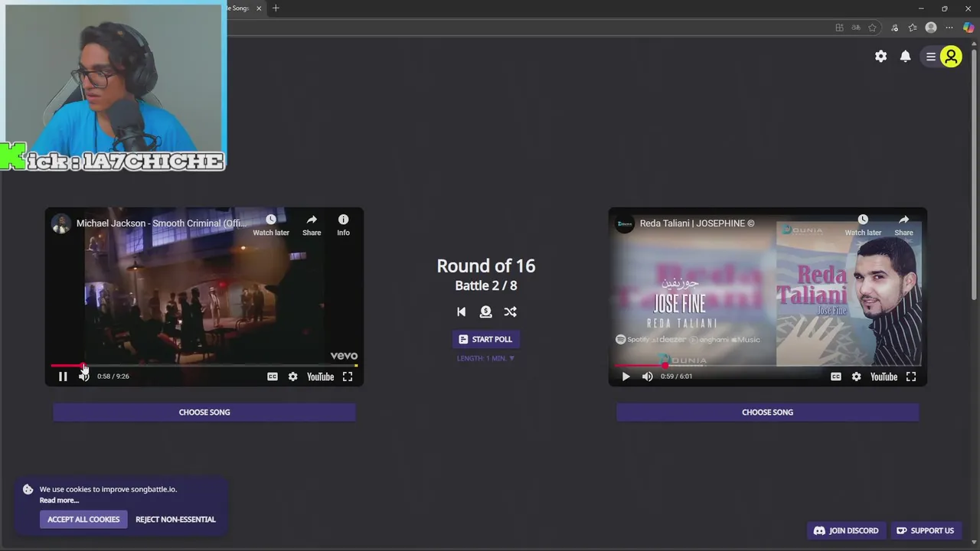This screenshot has height=551, width=980.
Task: Expand the Length: 1 min. dropdown
Action: tap(485, 358)
